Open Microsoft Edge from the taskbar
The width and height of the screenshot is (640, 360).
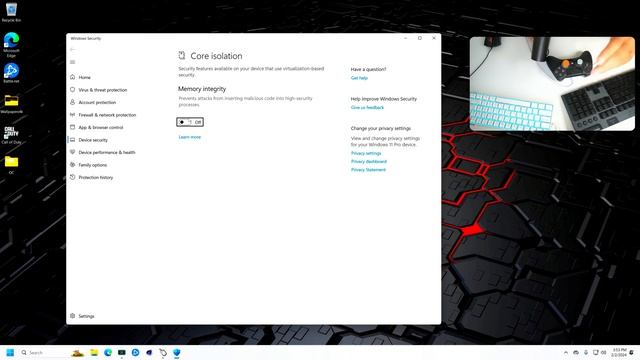click(108, 352)
